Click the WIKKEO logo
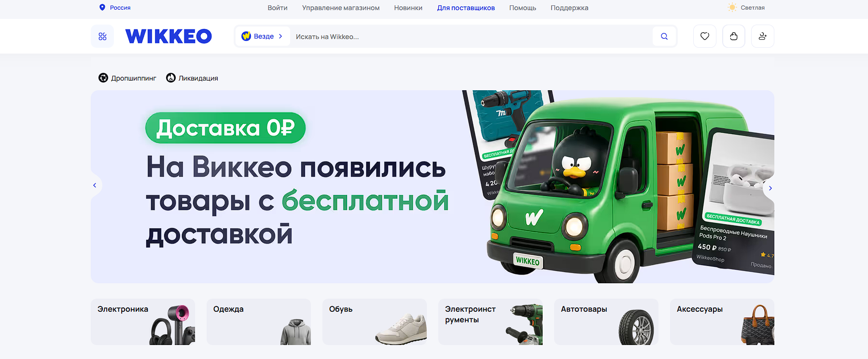This screenshot has width=868, height=359. coord(168,36)
